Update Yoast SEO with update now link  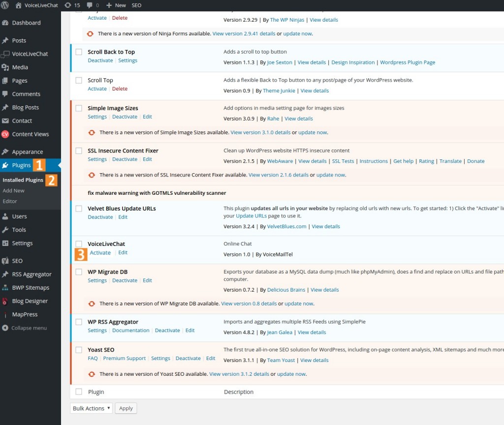tap(291, 374)
